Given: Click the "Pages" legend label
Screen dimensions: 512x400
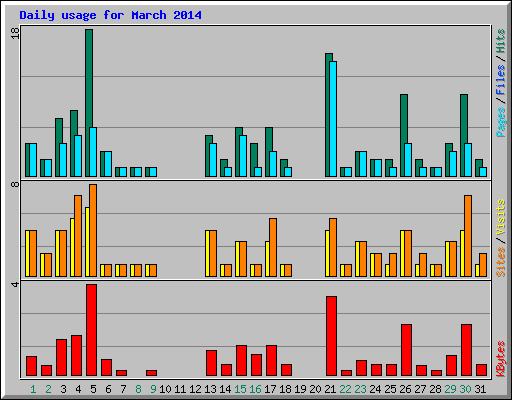Looking at the screenshot, I should [x=500, y=122].
